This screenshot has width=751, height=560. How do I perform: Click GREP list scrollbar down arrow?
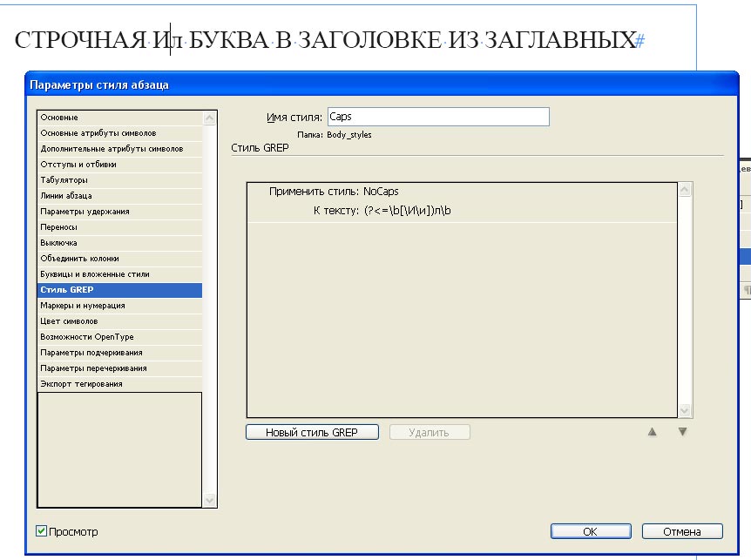pyautogui.click(x=685, y=410)
